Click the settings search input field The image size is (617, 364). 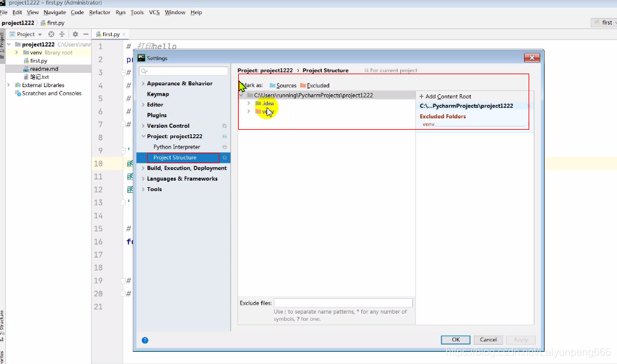tap(183, 71)
